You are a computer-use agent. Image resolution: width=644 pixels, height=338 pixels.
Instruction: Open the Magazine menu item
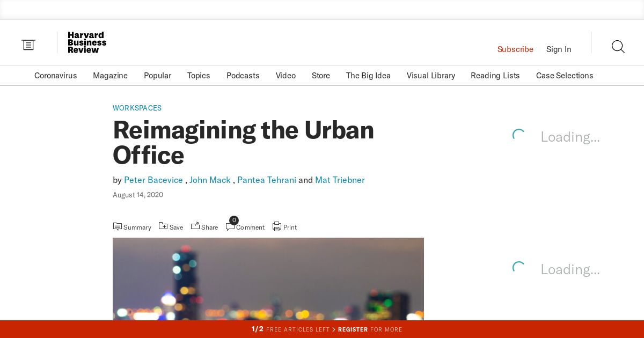pos(110,76)
